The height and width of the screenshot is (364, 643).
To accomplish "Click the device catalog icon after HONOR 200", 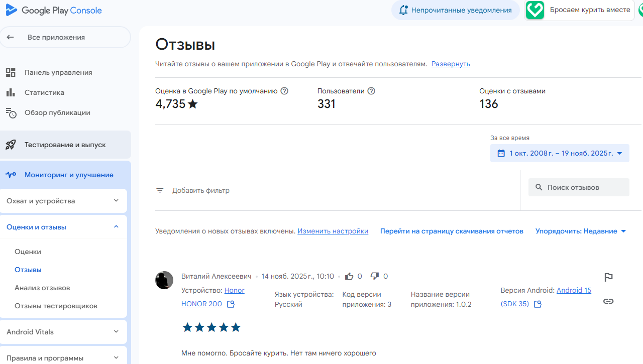I will pos(231,304).
